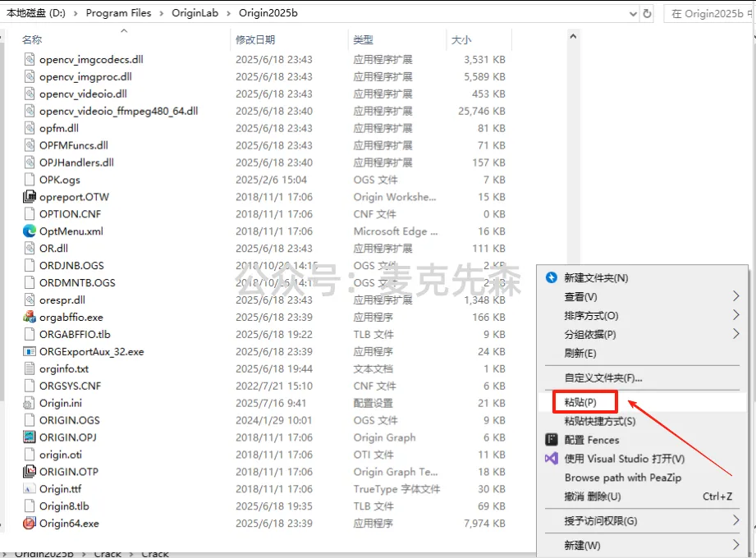Click the opreport.OTW worksheet icon
Viewport: 756px width, 558px height.
[30, 197]
